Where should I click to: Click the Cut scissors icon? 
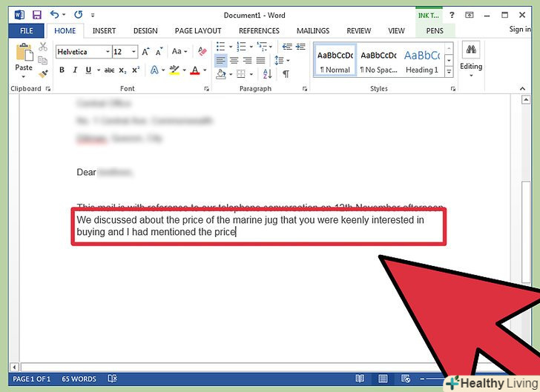click(x=43, y=47)
